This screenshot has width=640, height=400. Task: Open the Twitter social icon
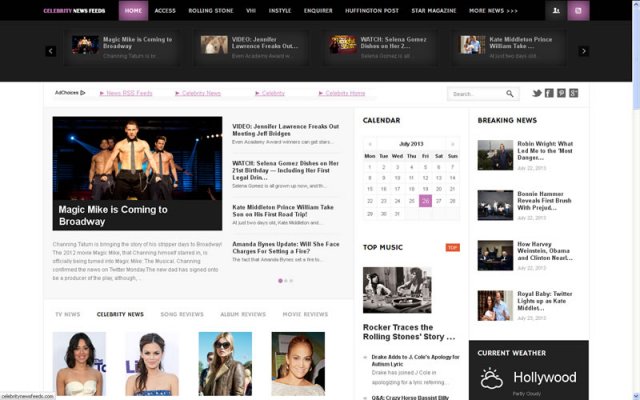[537, 93]
